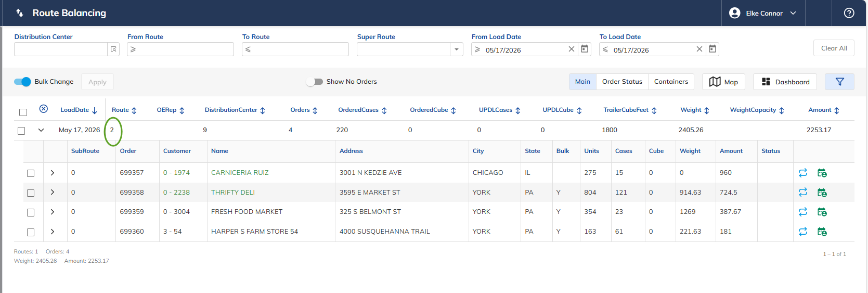868x293 pixels.
Task: Select checkbox for order 699360
Action: [31, 232]
